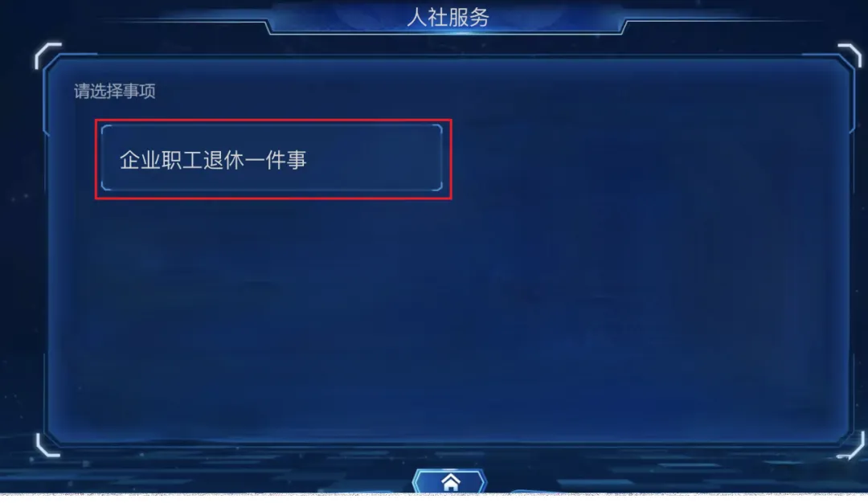This screenshot has height=503, width=868.
Task: Click the red highlight box around 企业职工退休一件事
Action: 273,159
